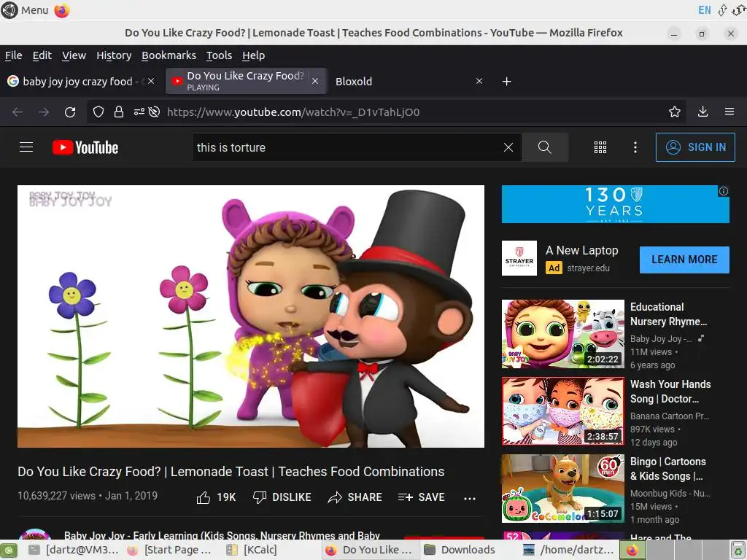
Task: Open the Firefox downloads panel
Action: [703, 112]
